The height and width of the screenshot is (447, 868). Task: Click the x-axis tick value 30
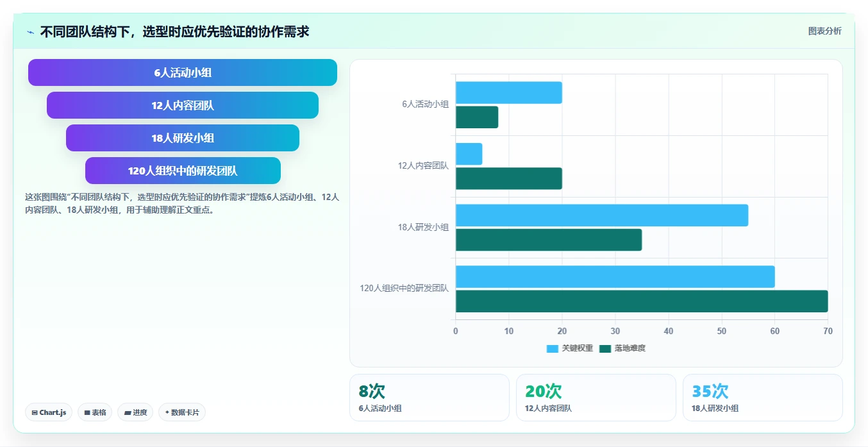[615, 331]
